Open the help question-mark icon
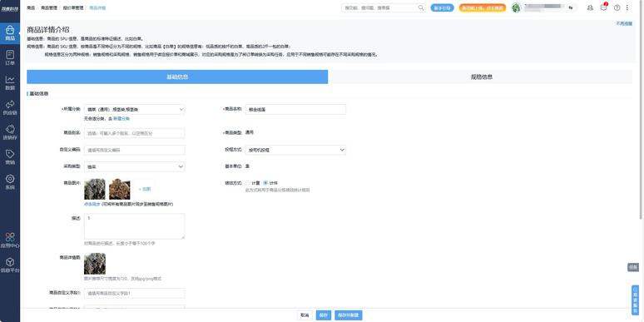 617,7
